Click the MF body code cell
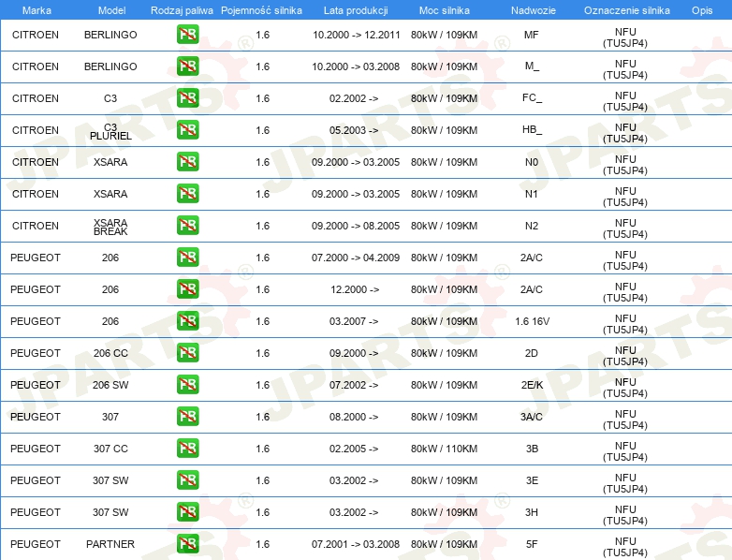Image resolution: width=732 pixels, height=560 pixels. coord(532,35)
